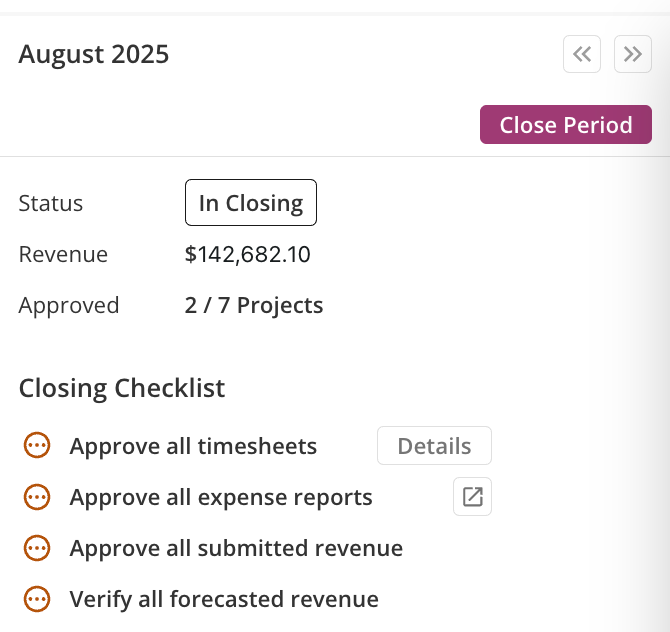Click the Approved field label
This screenshot has width=670, height=632.
[x=69, y=306]
